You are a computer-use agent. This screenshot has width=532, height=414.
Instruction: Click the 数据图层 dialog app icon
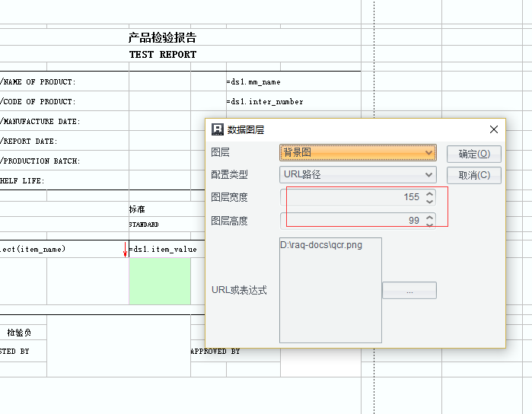pos(218,129)
